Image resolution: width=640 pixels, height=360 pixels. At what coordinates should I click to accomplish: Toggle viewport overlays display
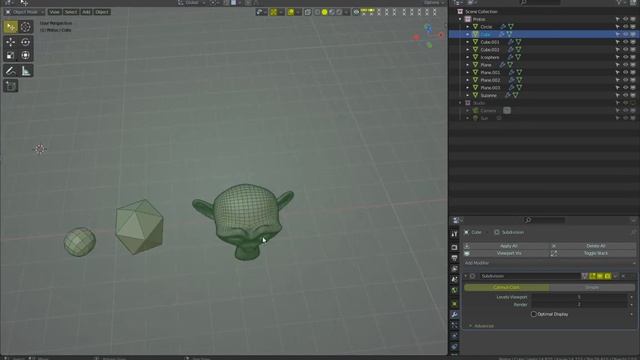291,12
